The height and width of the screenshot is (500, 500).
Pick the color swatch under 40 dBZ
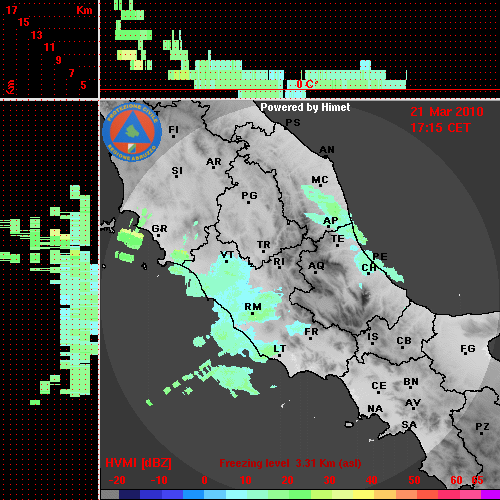pos(371,494)
